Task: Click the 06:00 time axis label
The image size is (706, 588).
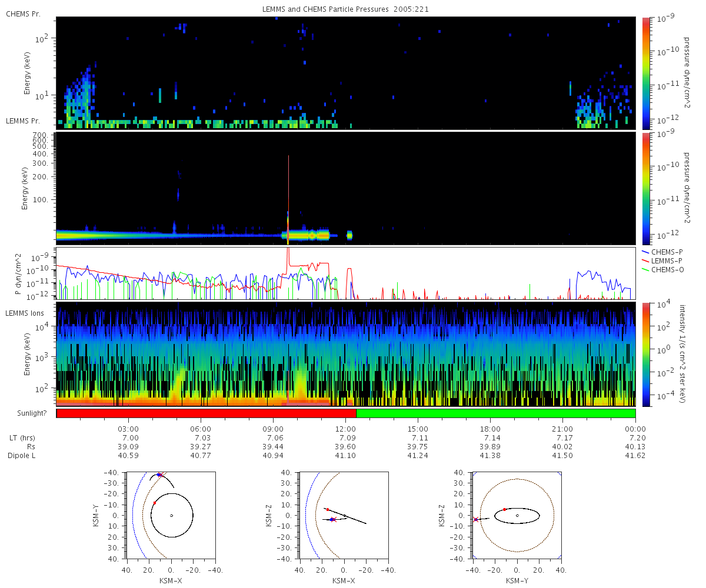Action: tap(201, 429)
